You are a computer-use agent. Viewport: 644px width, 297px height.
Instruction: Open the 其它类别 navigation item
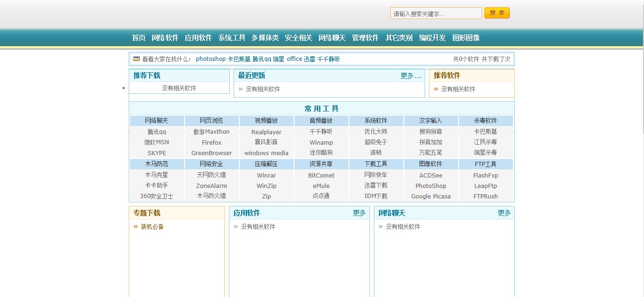[x=399, y=38]
